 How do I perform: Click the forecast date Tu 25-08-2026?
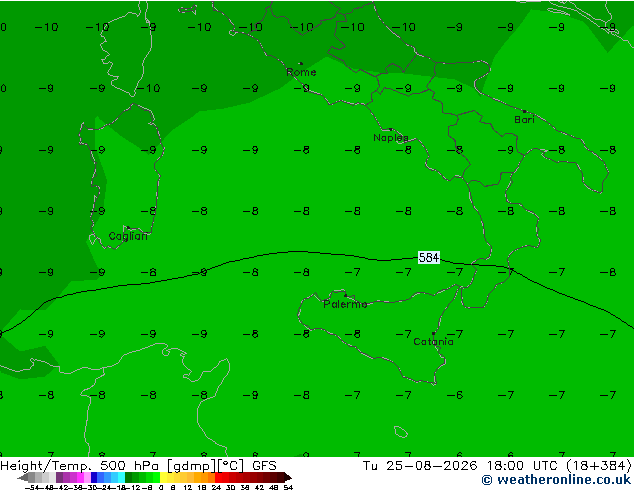[420, 466]
